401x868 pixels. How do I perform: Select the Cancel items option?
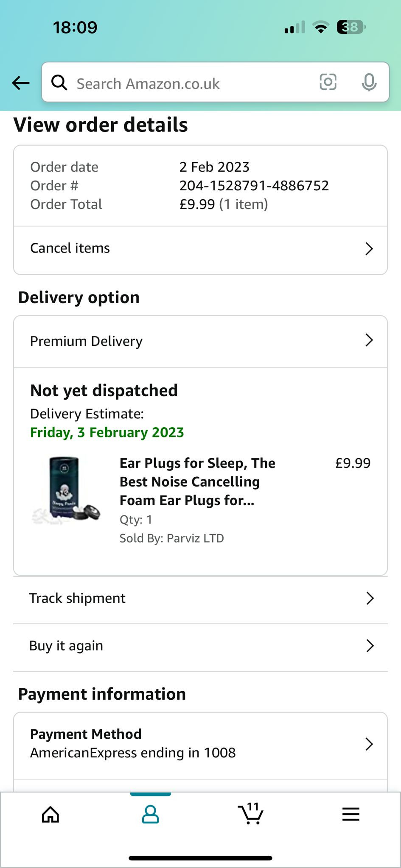click(x=70, y=248)
